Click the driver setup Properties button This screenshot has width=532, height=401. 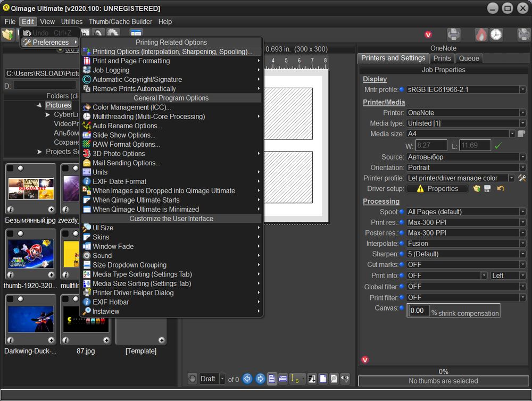(437, 189)
